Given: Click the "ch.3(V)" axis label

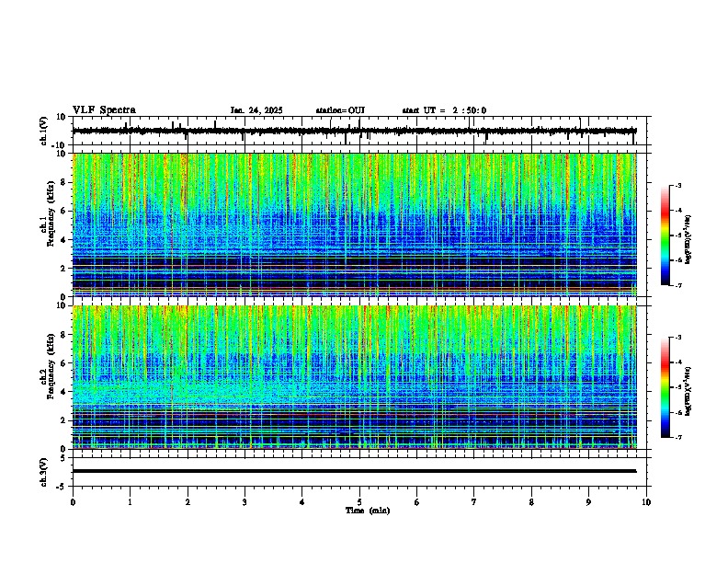Looking at the screenshot, I should pos(44,473).
